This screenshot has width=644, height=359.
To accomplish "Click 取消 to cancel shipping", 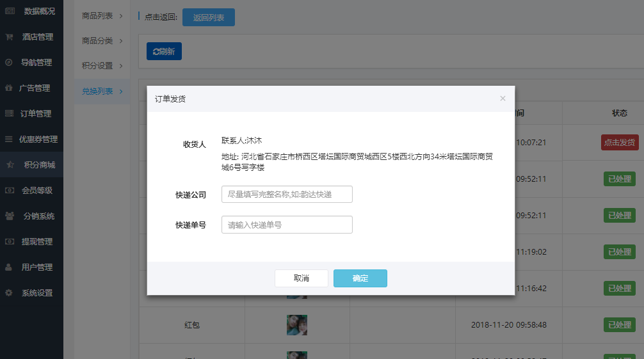I will 301,278.
